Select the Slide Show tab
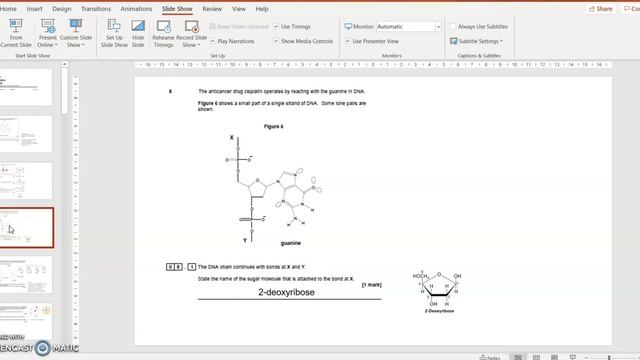The image size is (640, 360). (x=177, y=9)
